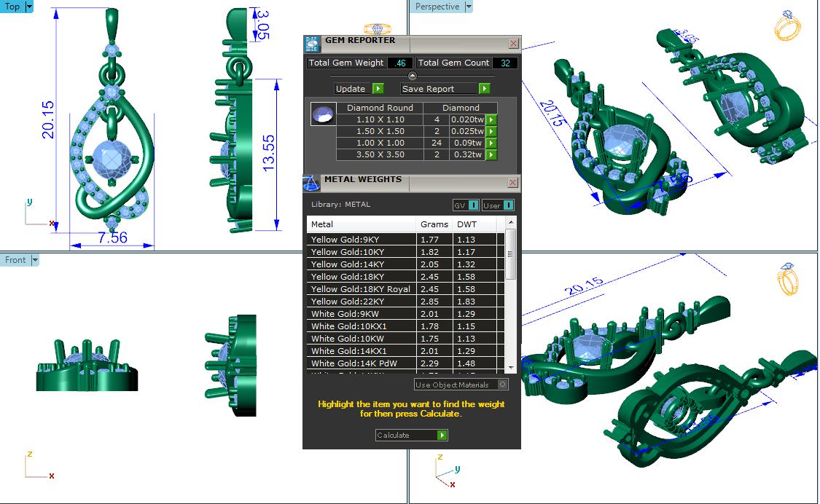820x504 pixels.
Task: Click green arrow for 1.50 X 1.50 diamonds
Action: [491, 132]
